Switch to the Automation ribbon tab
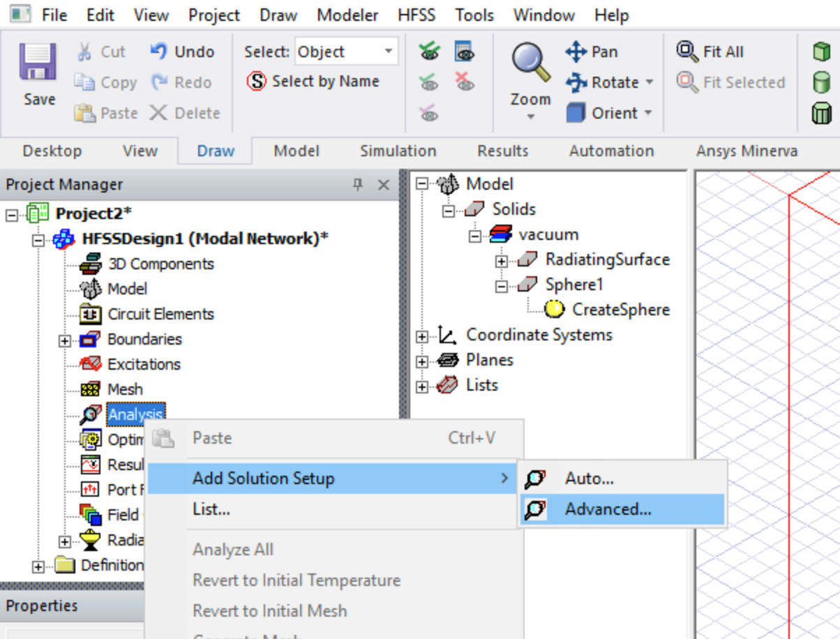The image size is (840, 639). 612,151
